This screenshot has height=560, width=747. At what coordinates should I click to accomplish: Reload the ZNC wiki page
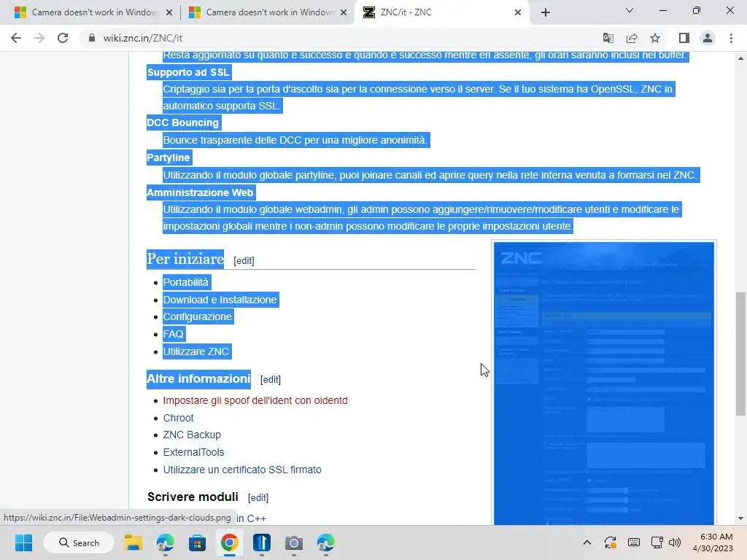coord(63,38)
